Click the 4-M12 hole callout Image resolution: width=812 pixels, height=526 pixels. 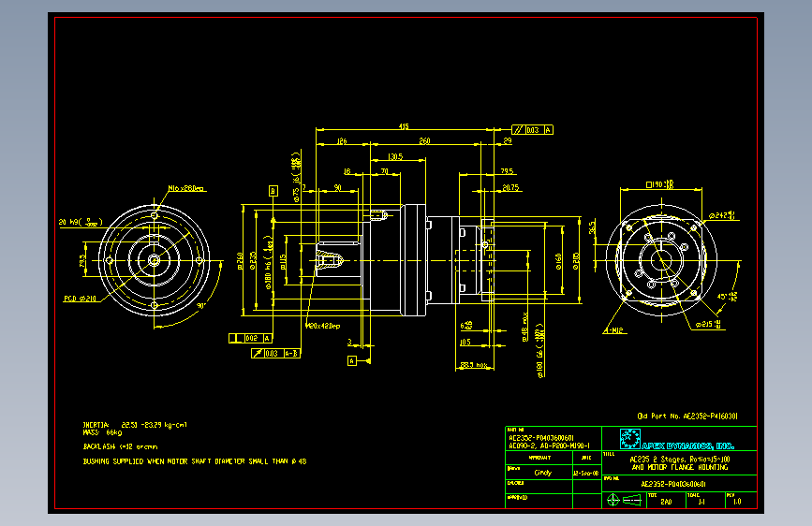614,330
